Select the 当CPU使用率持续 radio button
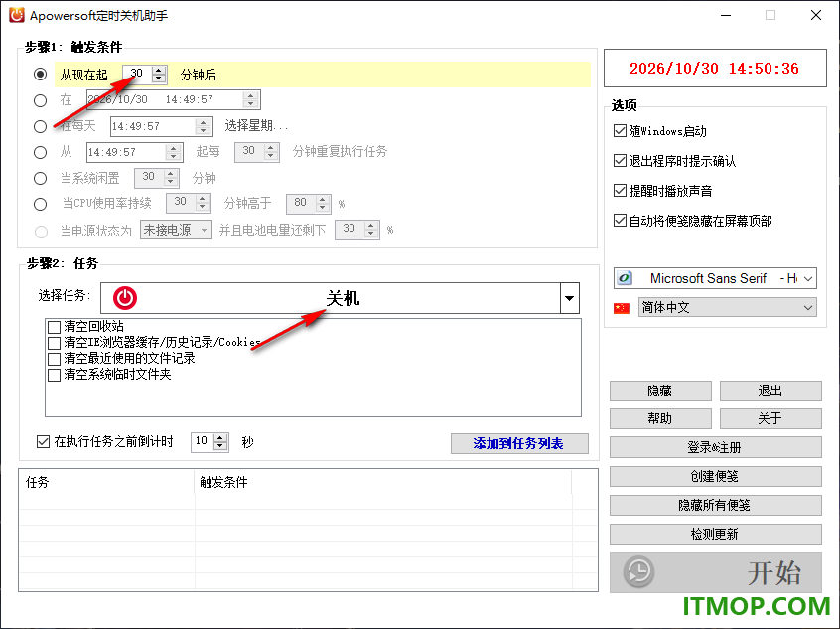 [x=40, y=204]
